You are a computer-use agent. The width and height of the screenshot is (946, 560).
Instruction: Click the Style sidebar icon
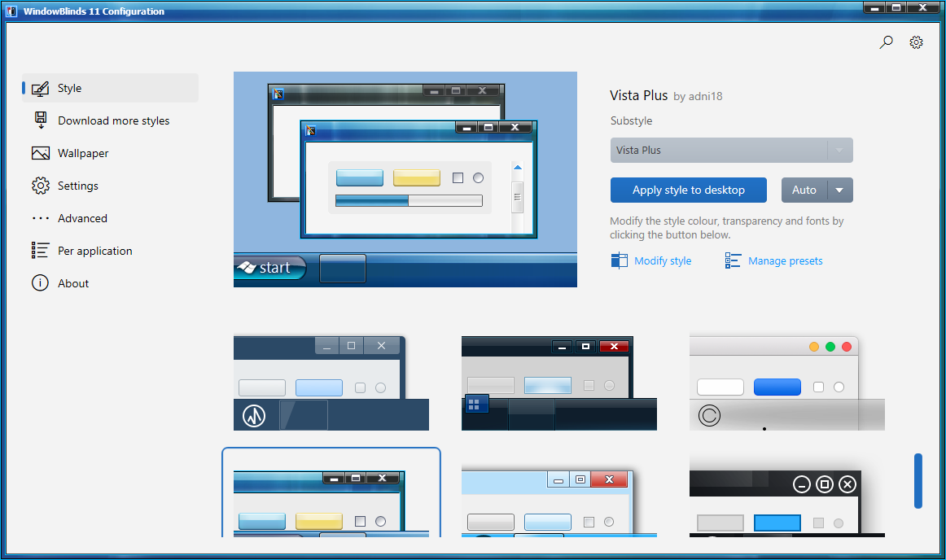[x=41, y=89]
